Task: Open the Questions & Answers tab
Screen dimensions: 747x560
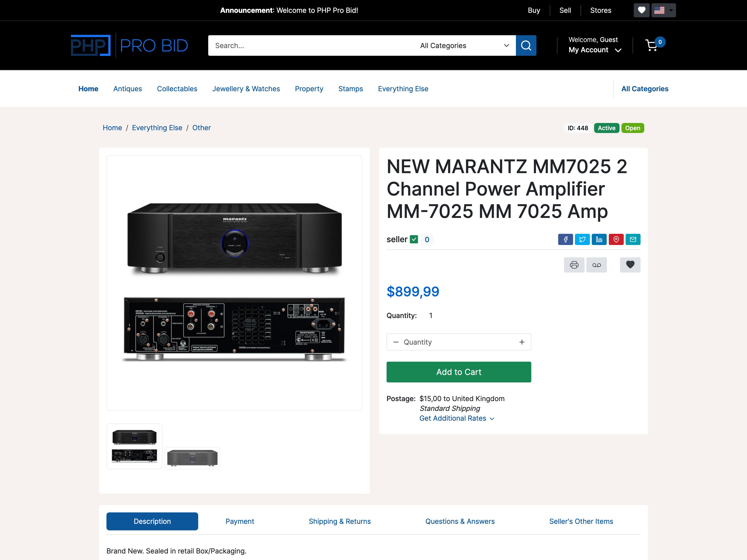Action: pyautogui.click(x=460, y=521)
